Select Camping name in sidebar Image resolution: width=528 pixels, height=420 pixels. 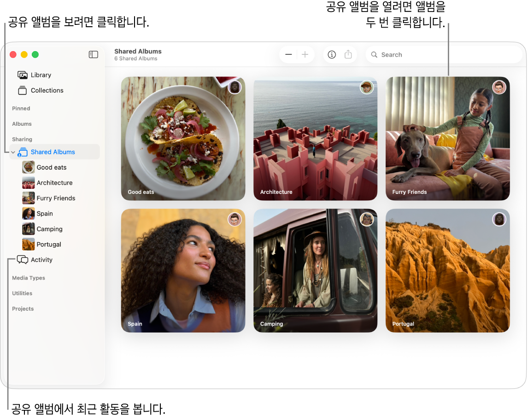pos(49,229)
